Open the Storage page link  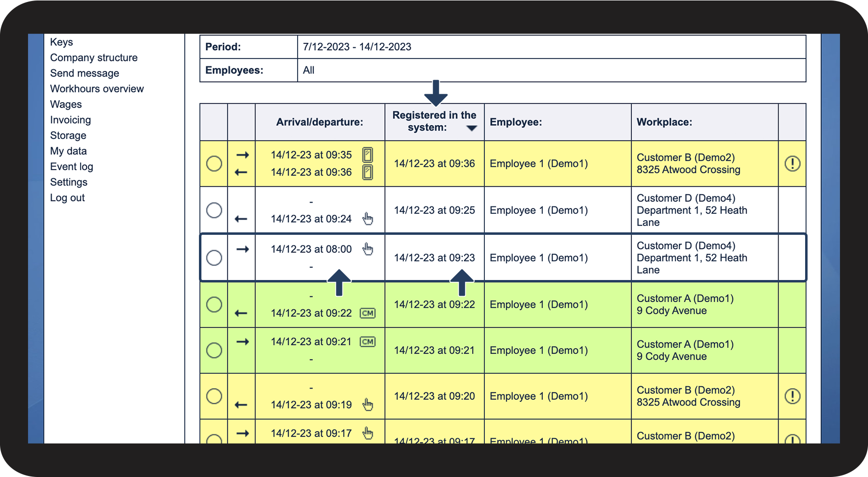(x=68, y=136)
